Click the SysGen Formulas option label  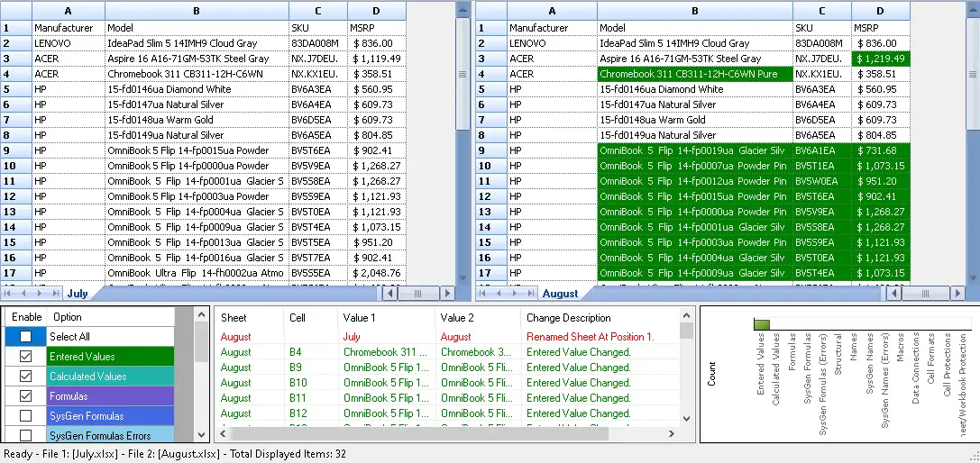pos(111,415)
